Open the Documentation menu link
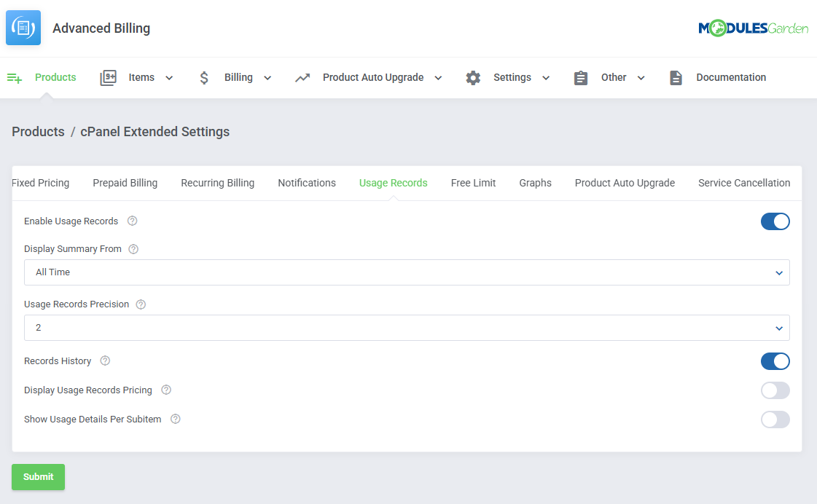The image size is (817, 504). pyautogui.click(x=731, y=78)
